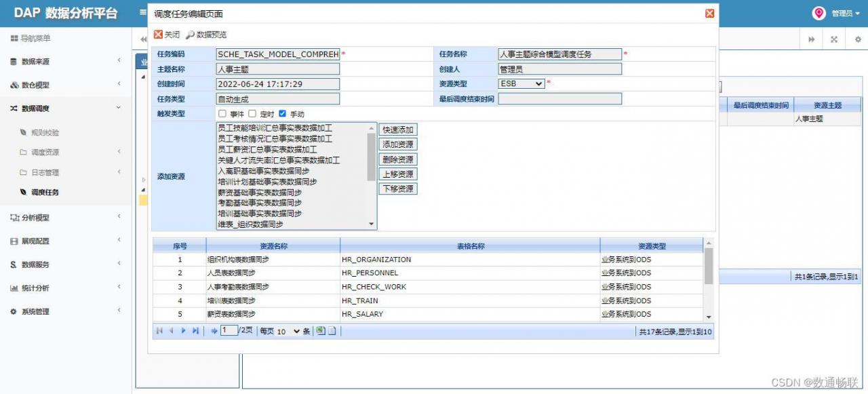
Task: Click the HR_ORGANIZATION table cell
Action: click(x=470, y=260)
